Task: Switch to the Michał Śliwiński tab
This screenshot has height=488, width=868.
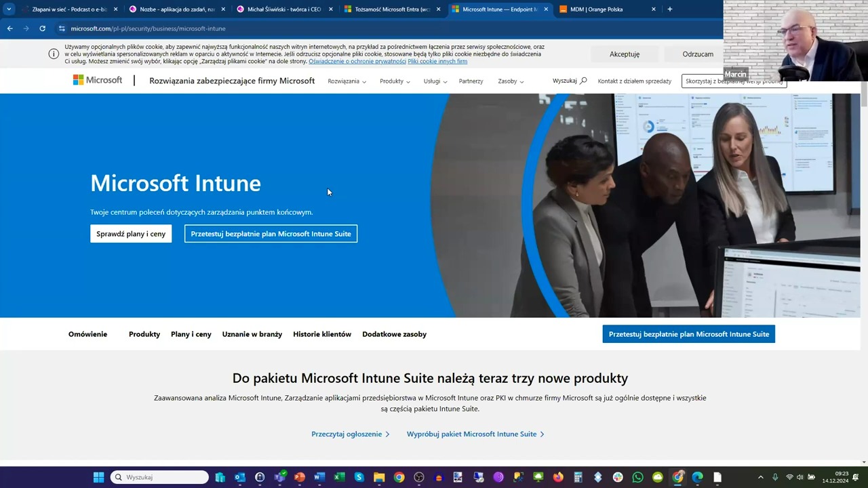Action: 283,9
